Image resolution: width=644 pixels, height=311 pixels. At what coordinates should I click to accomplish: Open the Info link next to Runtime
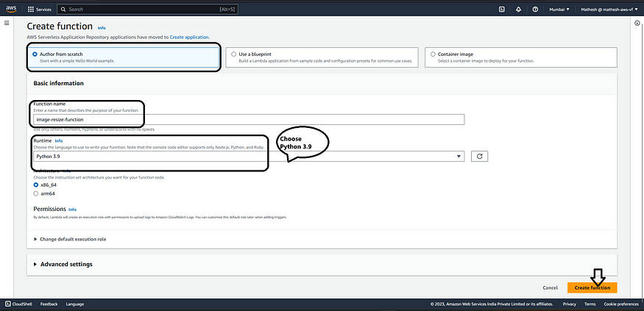coord(59,140)
